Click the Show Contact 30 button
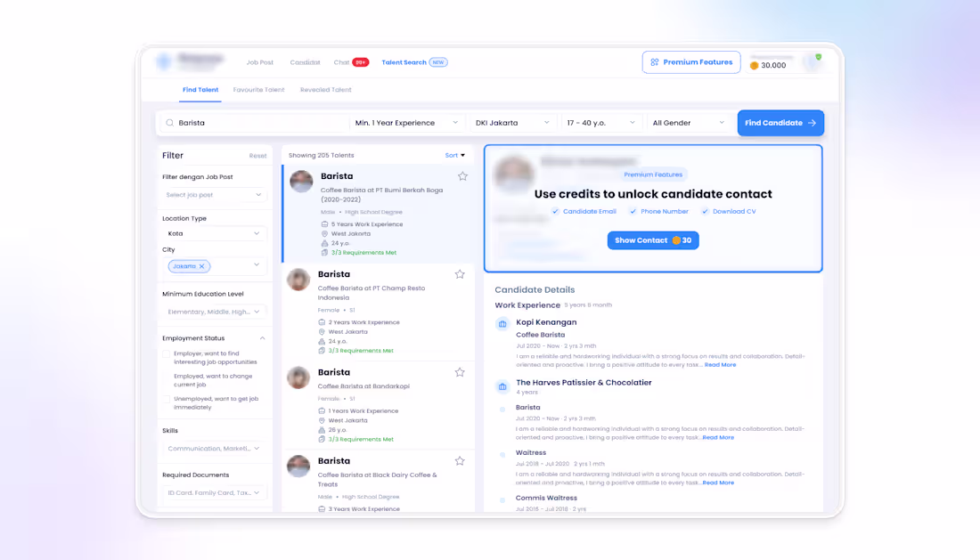This screenshot has height=560, width=980. point(653,240)
